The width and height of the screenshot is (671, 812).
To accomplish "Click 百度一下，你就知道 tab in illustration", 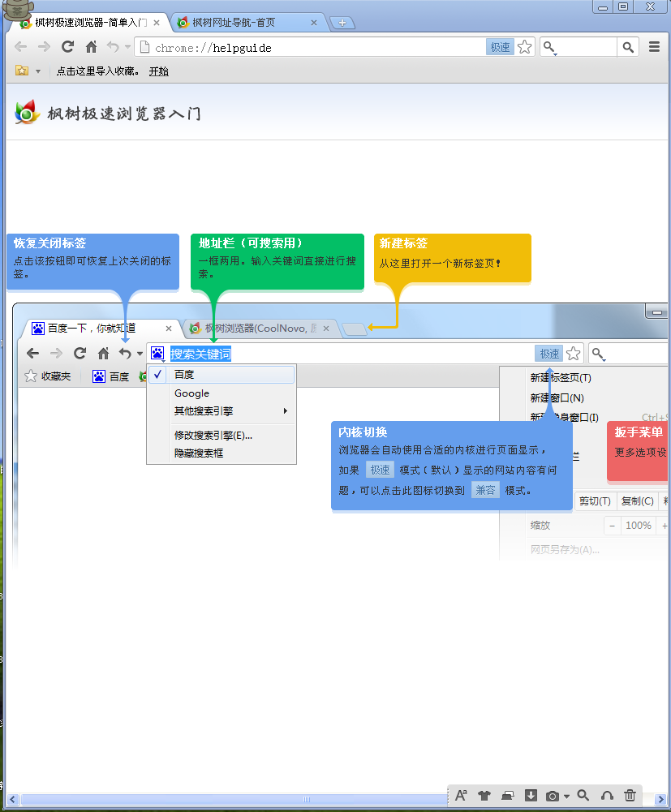I will [101, 329].
